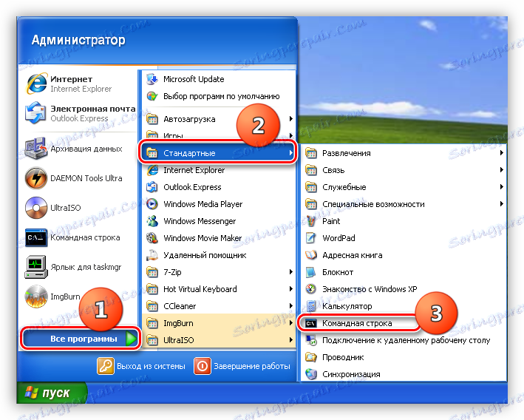The height and width of the screenshot is (420, 524).
Task: Expand the Связь submenu arrow
Action: tap(501, 170)
